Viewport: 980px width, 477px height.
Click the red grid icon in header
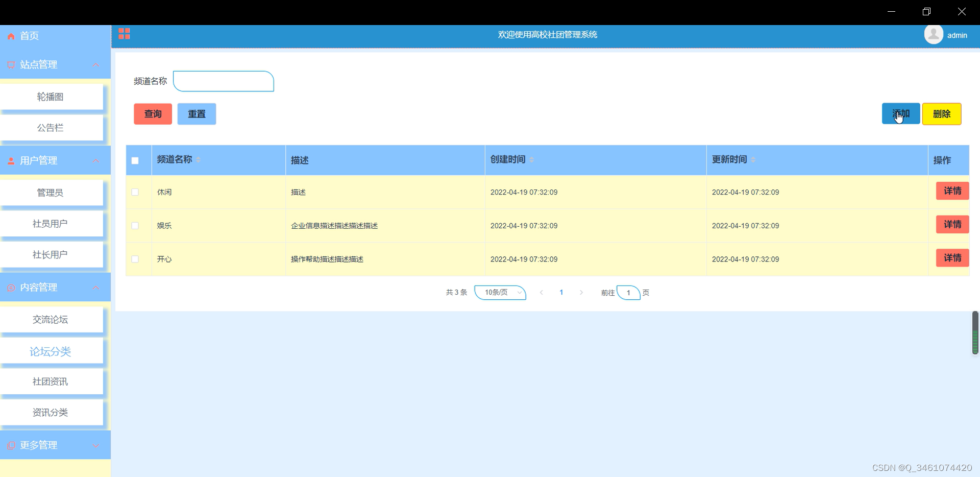tap(124, 34)
